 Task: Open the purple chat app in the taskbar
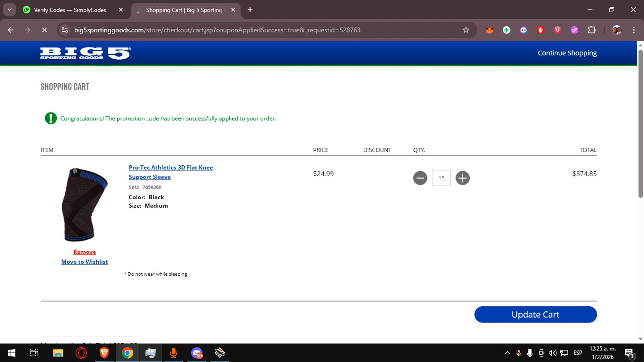[197, 353]
